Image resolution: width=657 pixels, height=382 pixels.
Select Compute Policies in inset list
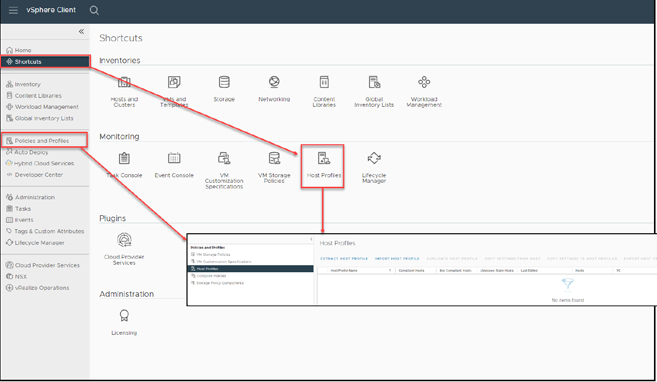(208, 276)
